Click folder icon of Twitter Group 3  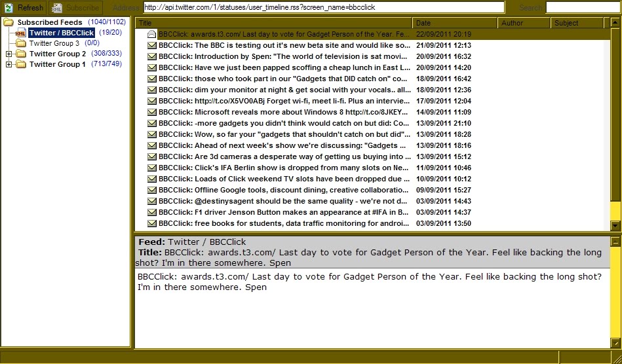[x=21, y=43]
